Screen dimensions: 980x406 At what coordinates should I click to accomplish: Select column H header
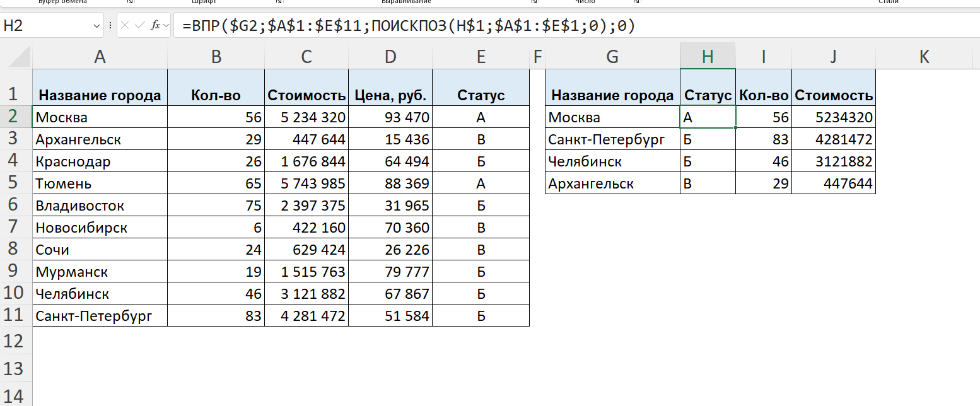708,57
